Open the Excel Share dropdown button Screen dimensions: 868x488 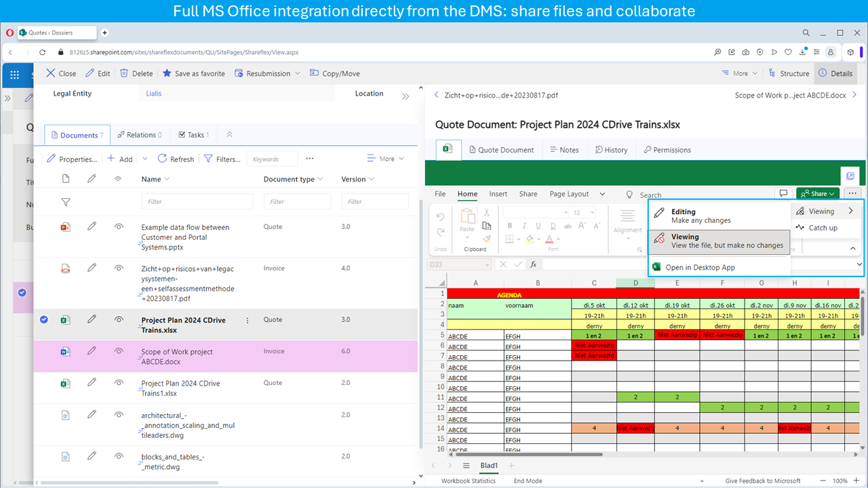817,194
